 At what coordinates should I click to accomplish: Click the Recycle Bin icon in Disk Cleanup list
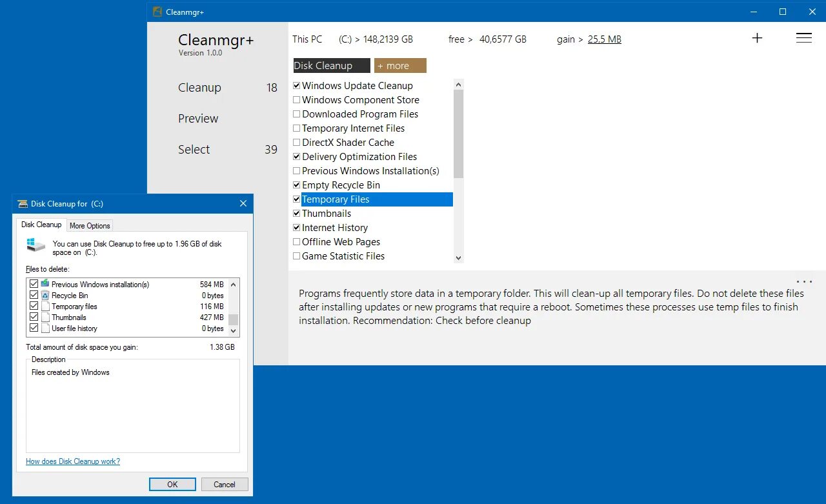(45, 295)
